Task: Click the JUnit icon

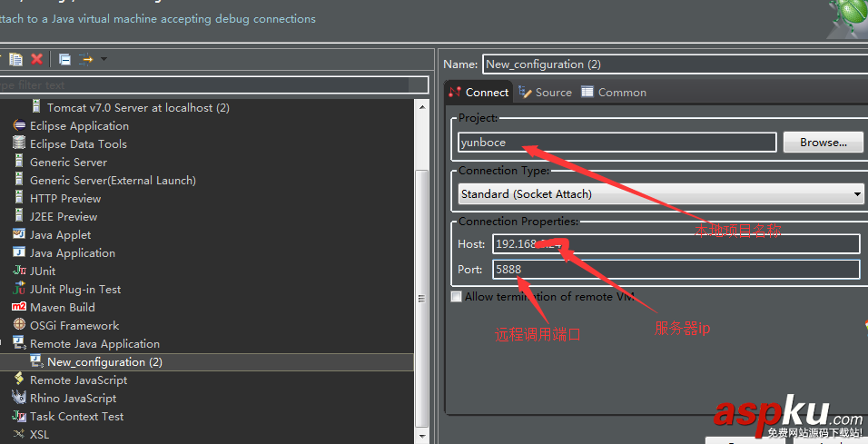Action: (x=19, y=271)
